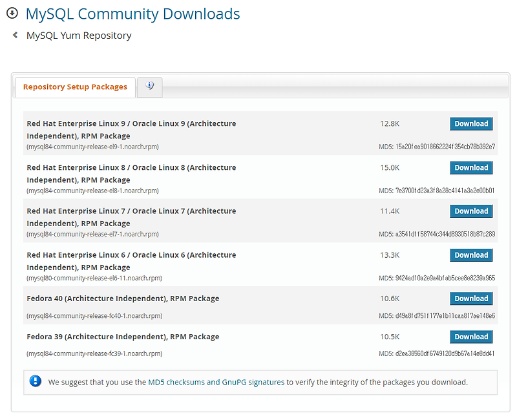517x420 pixels.
Task: Download the Red Hat Enterprise Linux 6 package
Action: point(471,255)
